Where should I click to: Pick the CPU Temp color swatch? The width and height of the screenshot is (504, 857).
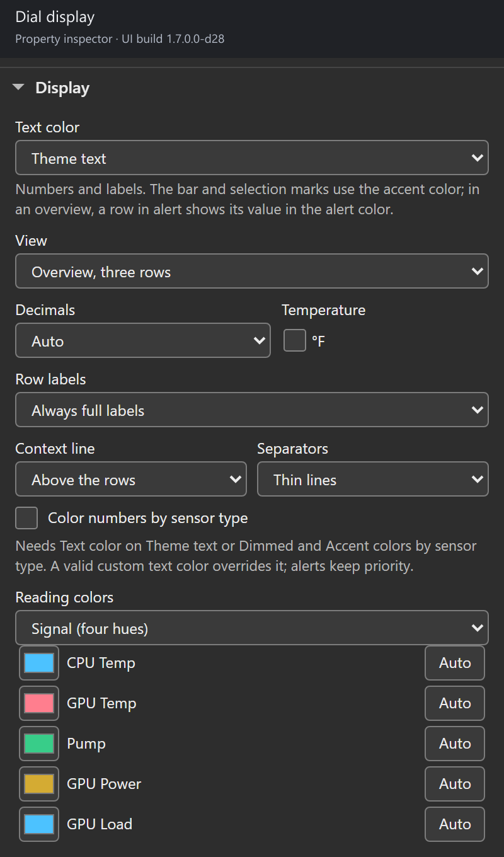point(39,663)
